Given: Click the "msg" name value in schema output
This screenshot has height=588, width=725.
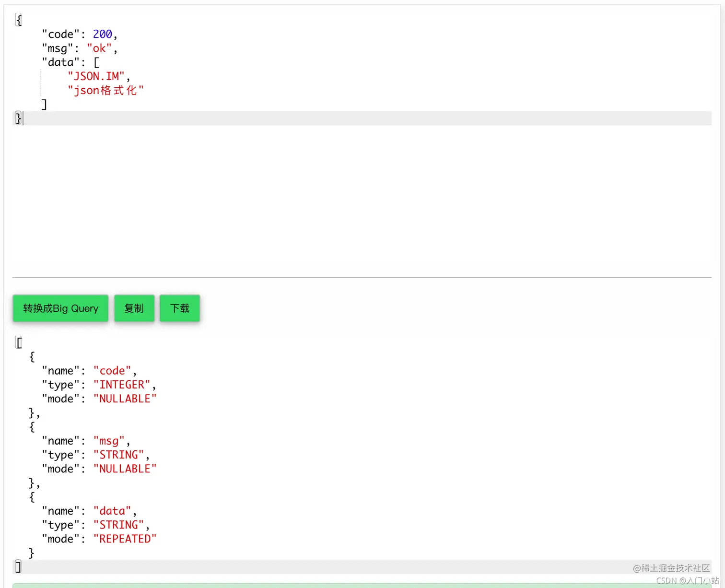Looking at the screenshot, I should coord(109,441).
